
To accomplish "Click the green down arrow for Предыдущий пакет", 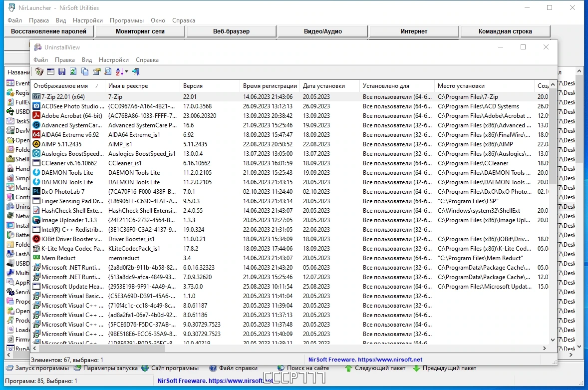I will pos(416,368).
